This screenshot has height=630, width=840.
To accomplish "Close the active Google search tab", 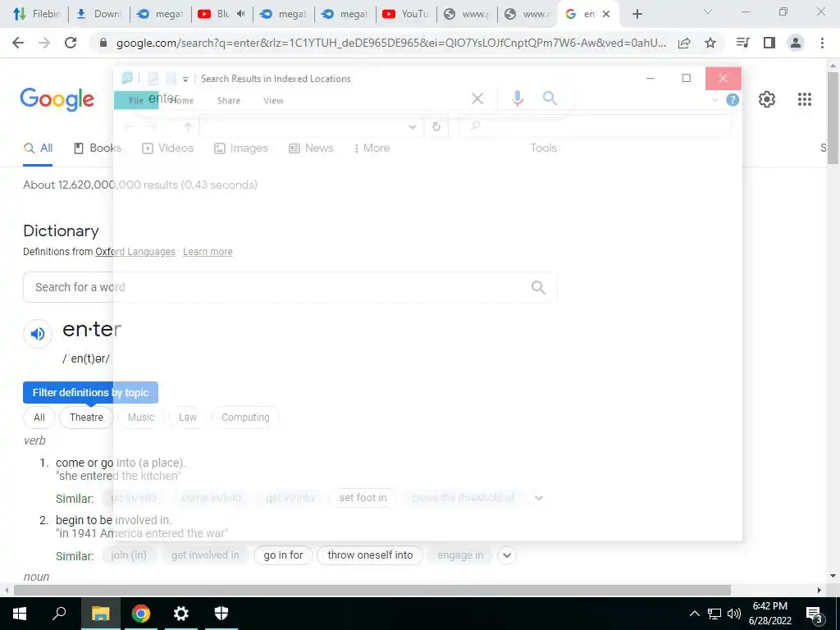I will (606, 15).
